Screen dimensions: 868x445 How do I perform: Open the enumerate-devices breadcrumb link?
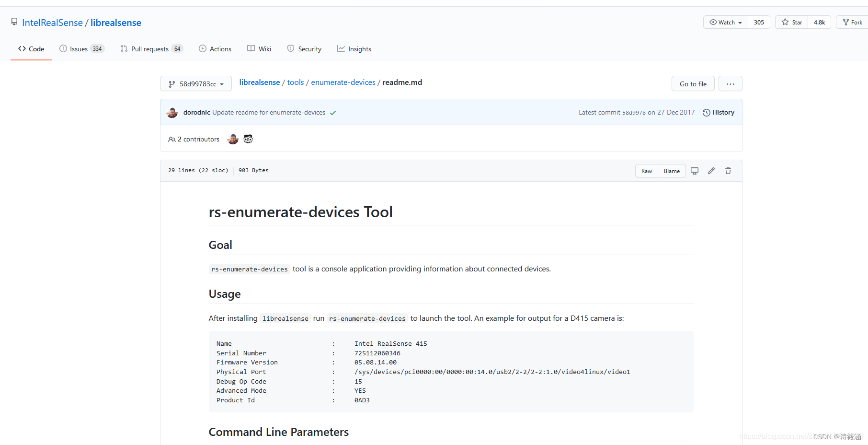tap(343, 82)
